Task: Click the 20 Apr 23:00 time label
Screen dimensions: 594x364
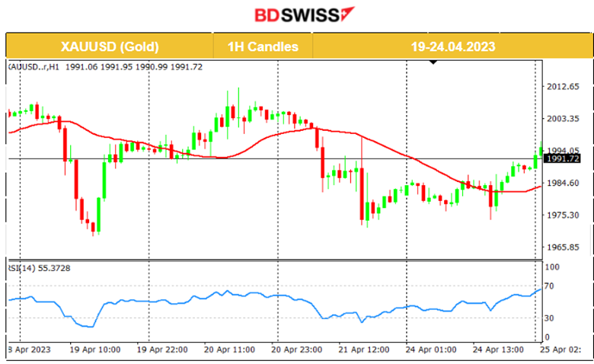Action: [297, 350]
